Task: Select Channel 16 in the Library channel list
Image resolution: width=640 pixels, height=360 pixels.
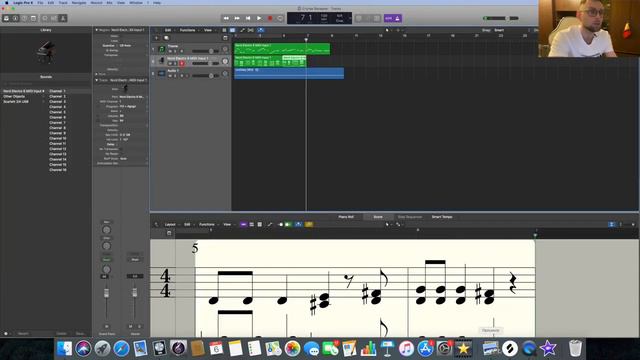Action: coord(58,170)
